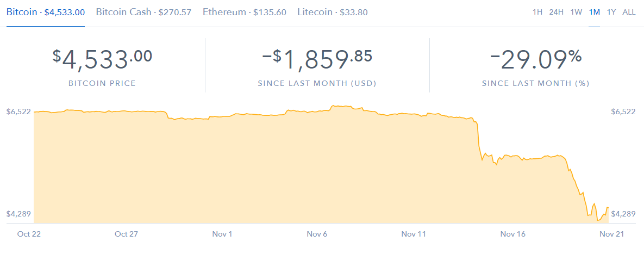
Task: Select the Nov 6 axis label
Action: pyautogui.click(x=317, y=234)
